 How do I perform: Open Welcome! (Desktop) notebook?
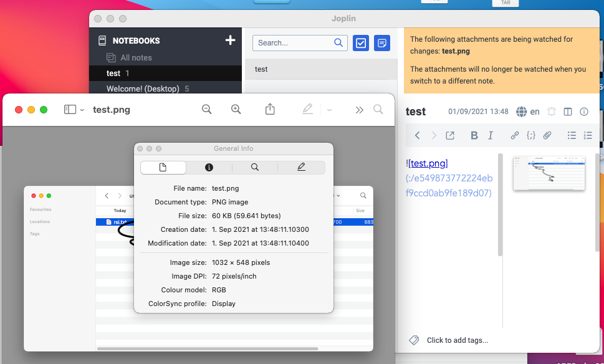[x=166, y=89]
